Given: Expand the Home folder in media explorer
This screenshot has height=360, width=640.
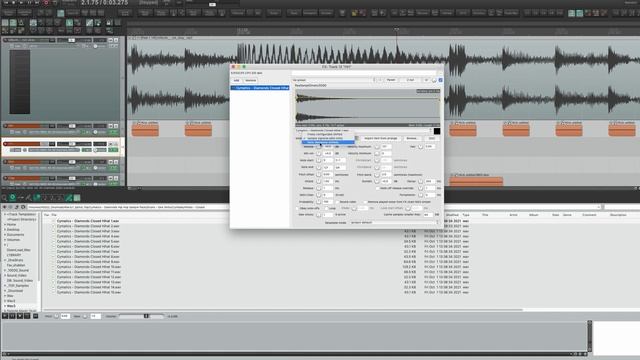Looking at the screenshot, I should tap(5, 224).
